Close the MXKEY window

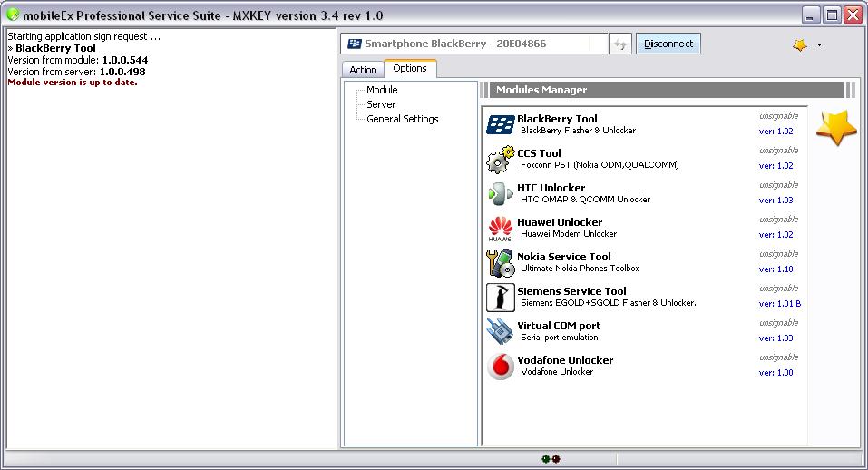[x=853, y=15]
